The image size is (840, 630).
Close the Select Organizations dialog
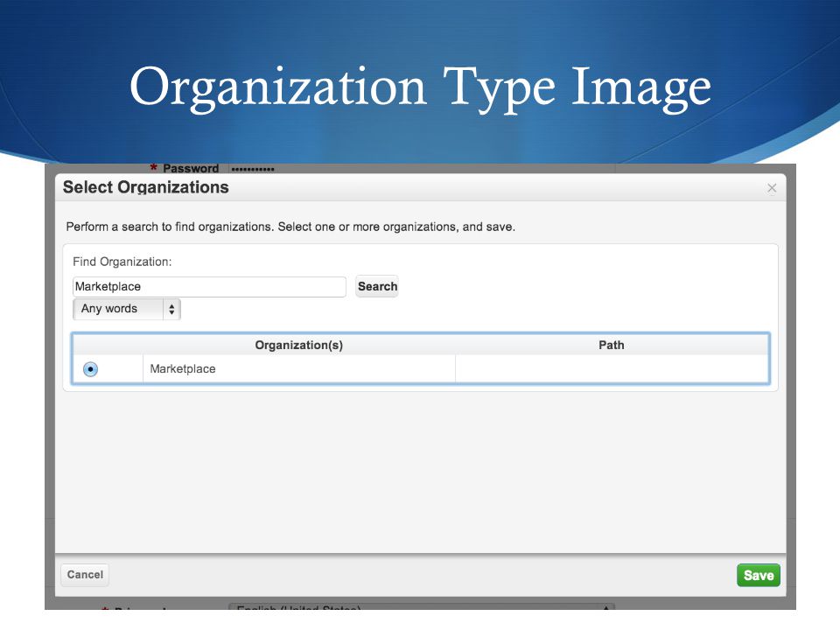click(772, 188)
